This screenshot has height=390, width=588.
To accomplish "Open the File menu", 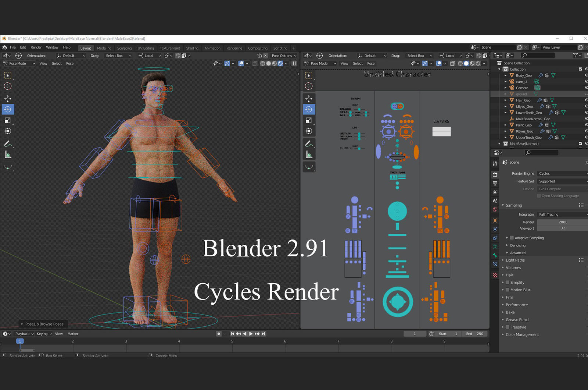I will tap(13, 47).
